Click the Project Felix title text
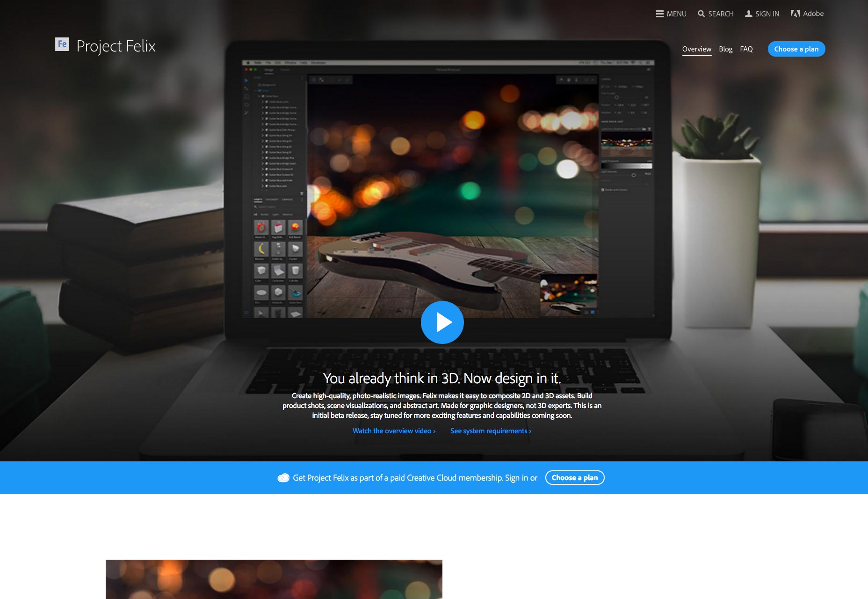Image resolution: width=868 pixels, height=599 pixels. (116, 46)
